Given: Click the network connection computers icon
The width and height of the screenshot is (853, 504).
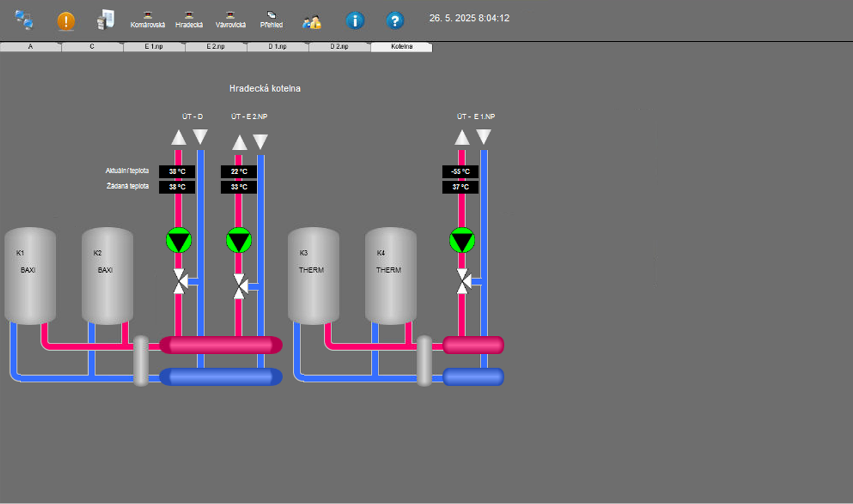Looking at the screenshot, I should (x=24, y=20).
